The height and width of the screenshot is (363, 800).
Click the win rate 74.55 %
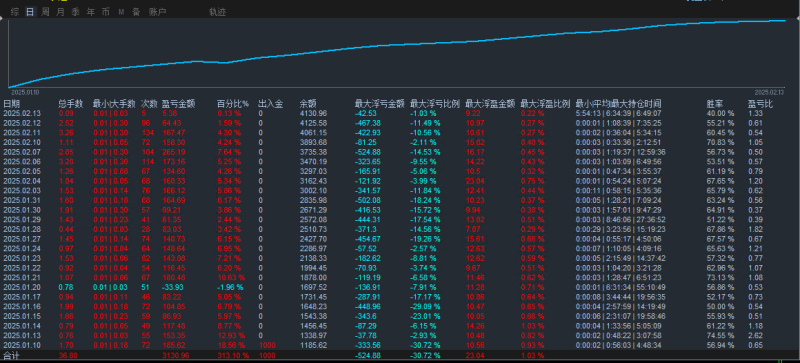(x=720, y=335)
